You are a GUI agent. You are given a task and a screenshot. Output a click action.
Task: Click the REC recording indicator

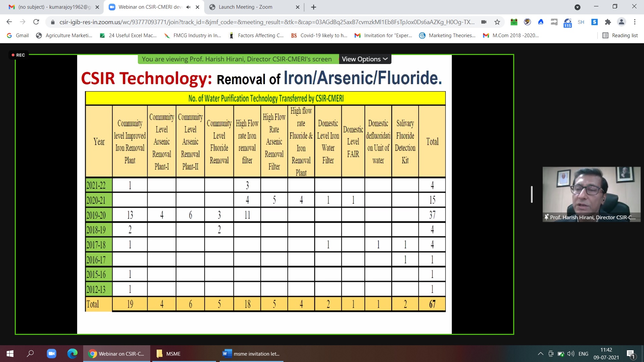(x=18, y=55)
